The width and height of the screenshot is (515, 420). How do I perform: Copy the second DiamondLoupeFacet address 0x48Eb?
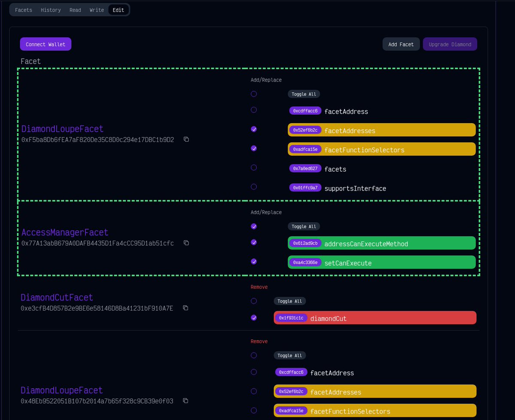[185, 400]
